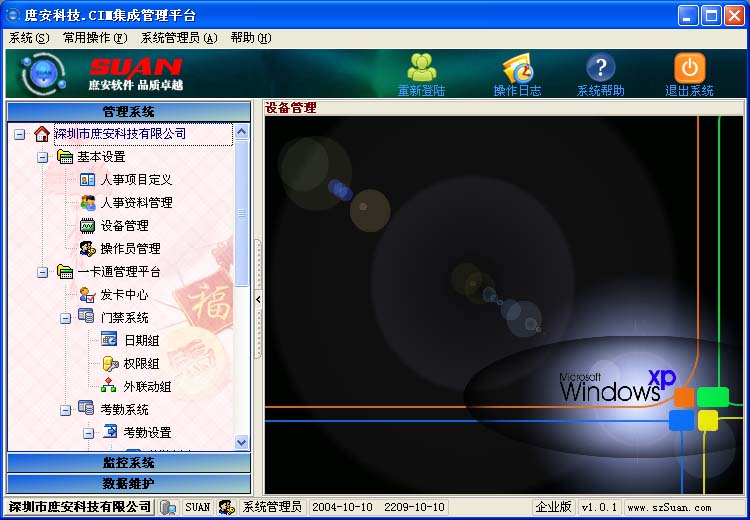Image resolution: width=750 pixels, height=520 pixels.
Task: Select 人事资料管理 tree item
Action: [x=136, y=203]
